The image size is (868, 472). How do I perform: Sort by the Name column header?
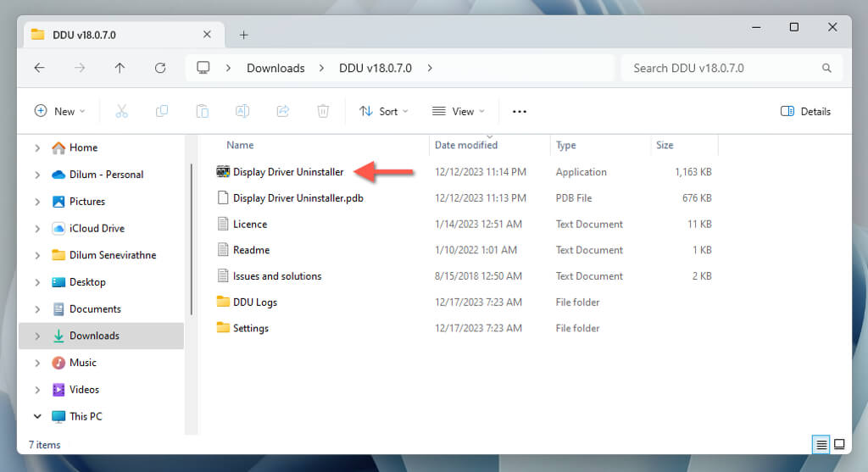click(x=240, y=145)
